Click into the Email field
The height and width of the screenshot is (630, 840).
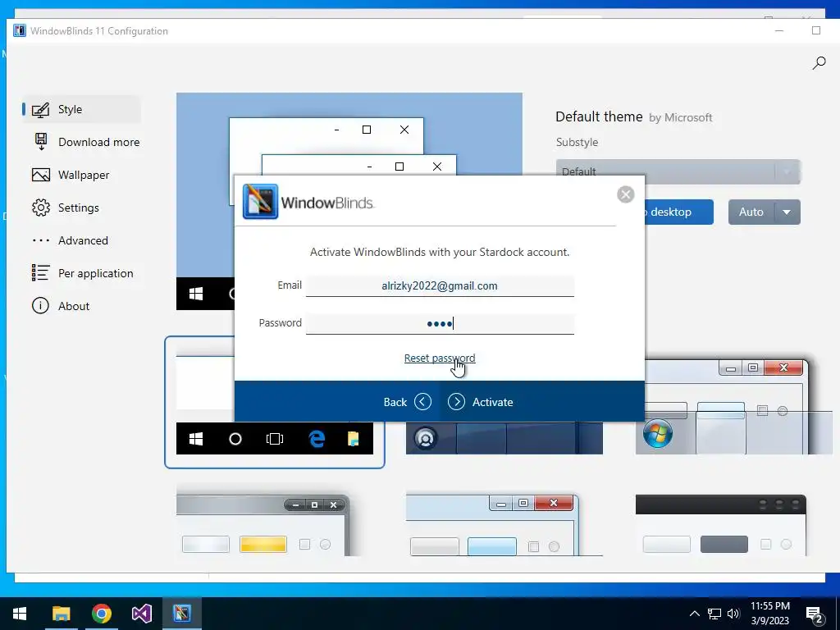[440, 285]
